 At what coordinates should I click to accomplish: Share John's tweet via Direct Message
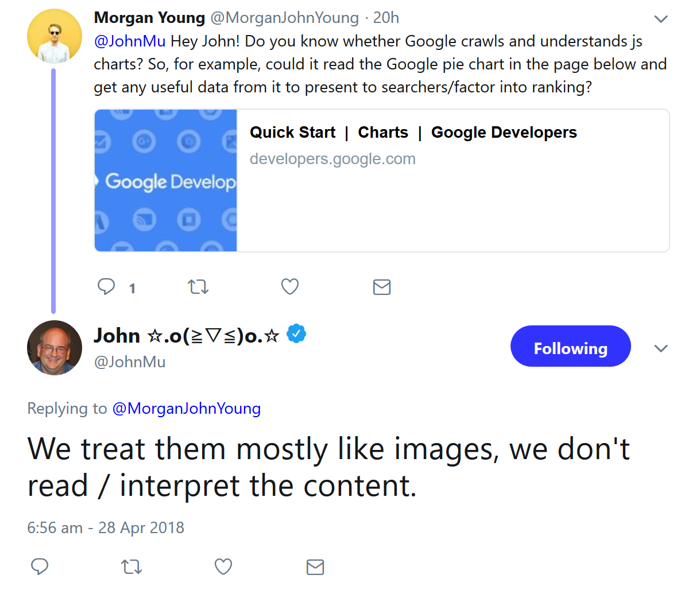click(315, 566)
